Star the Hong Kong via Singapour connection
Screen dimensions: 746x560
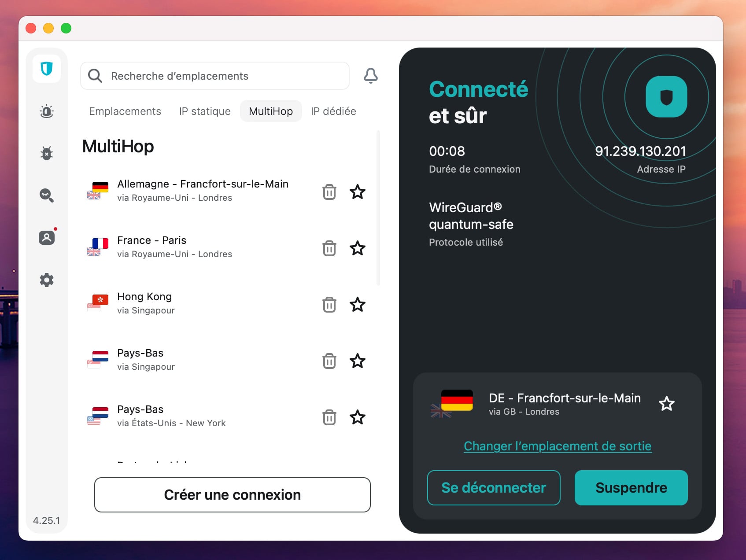click(358, 304)
